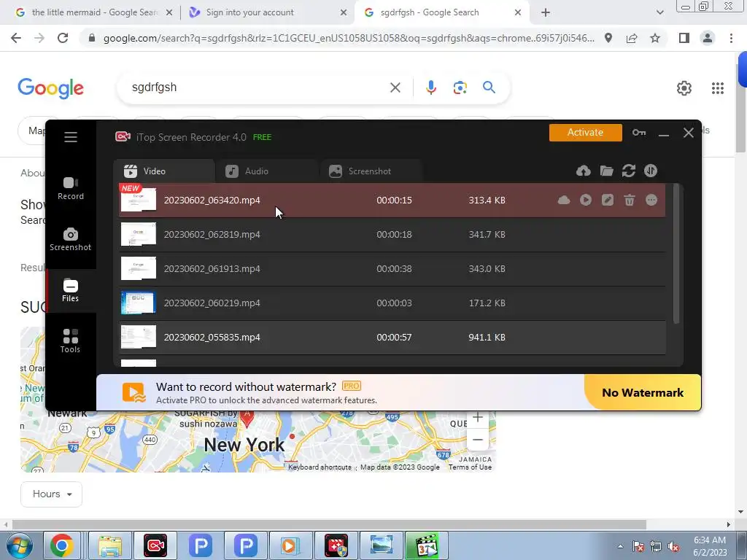
Task: Click the No Watermark button
Action: click(642, 392)
